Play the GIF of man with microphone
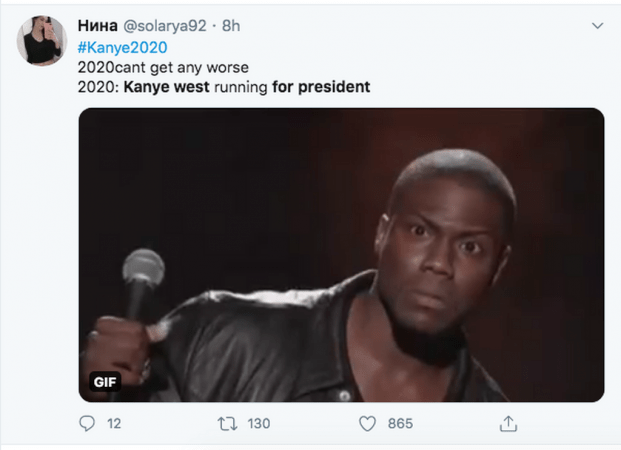Screen dimensions: 621x450 tap(341, 255)
